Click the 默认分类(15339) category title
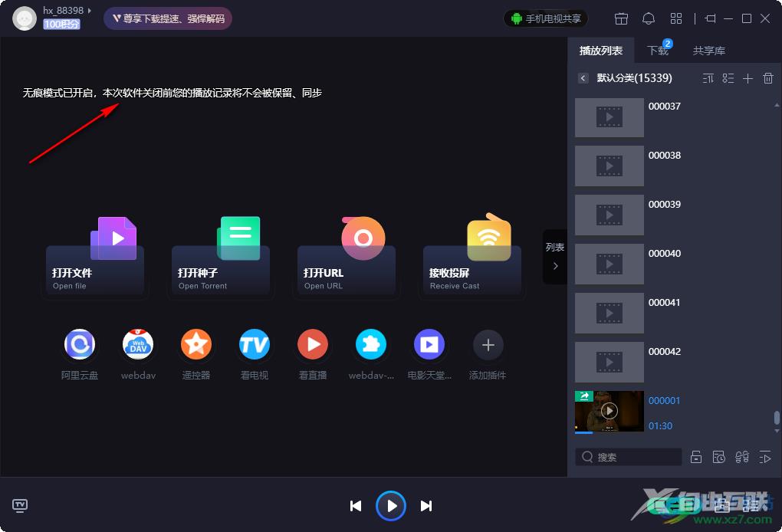 pos(634,78)
